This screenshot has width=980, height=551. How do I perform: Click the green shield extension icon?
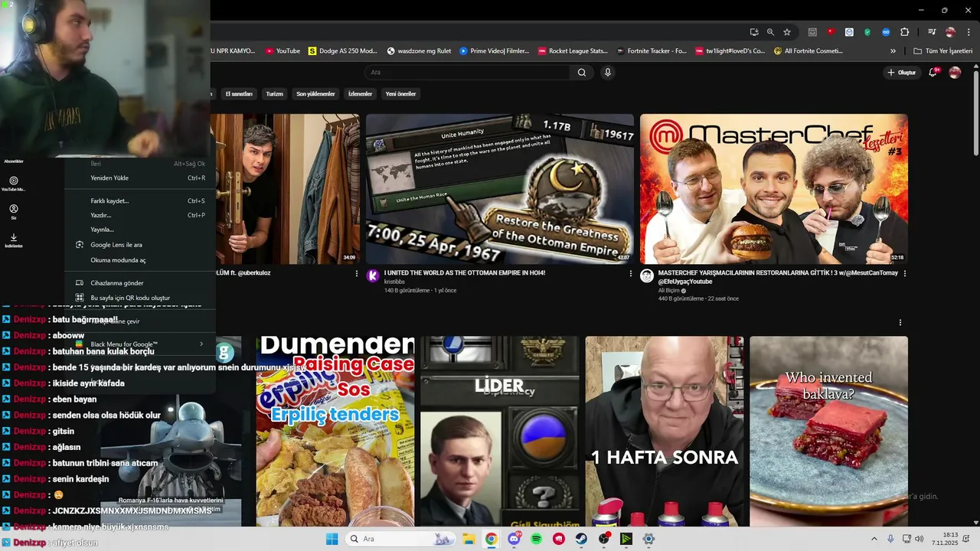[x=867, y=32]
